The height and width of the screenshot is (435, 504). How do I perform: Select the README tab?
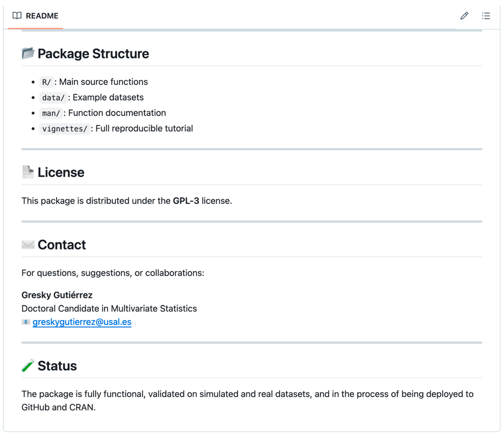35,16
